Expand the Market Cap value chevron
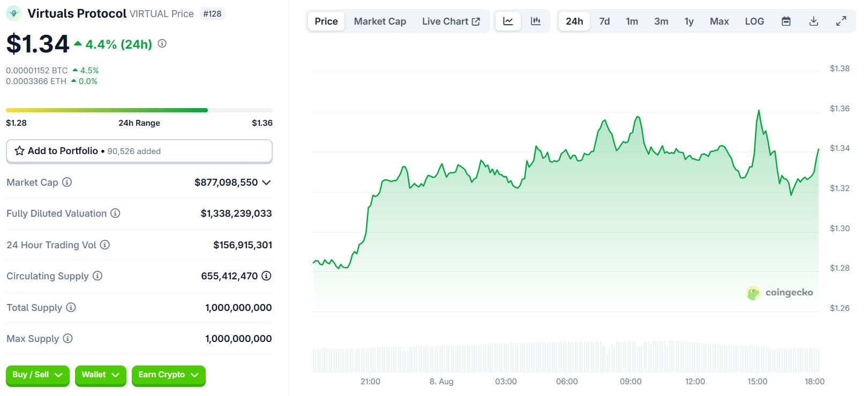Viewport: 868px width, 396px height. pyautogui.click(x=266, y=182)
